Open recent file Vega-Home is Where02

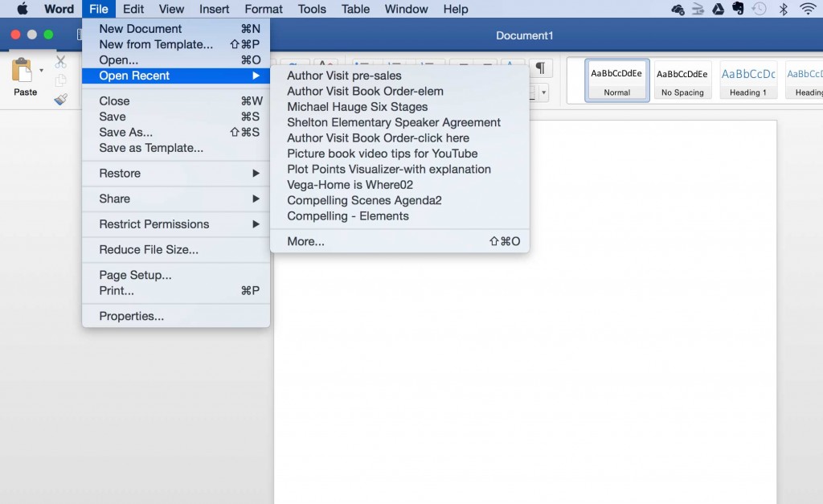click(x=399, y=185)
